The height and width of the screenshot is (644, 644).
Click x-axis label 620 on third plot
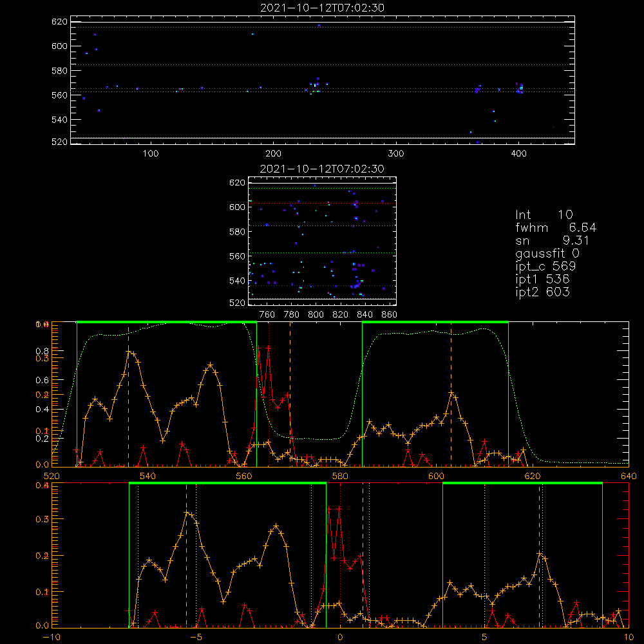pos(533,477)
